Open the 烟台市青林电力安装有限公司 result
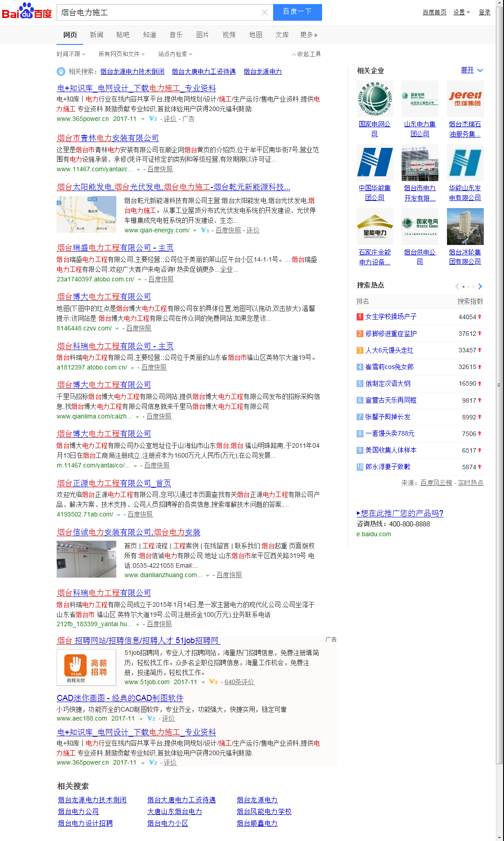This screenshot has width=504, height=841. (x=108, y=138)
